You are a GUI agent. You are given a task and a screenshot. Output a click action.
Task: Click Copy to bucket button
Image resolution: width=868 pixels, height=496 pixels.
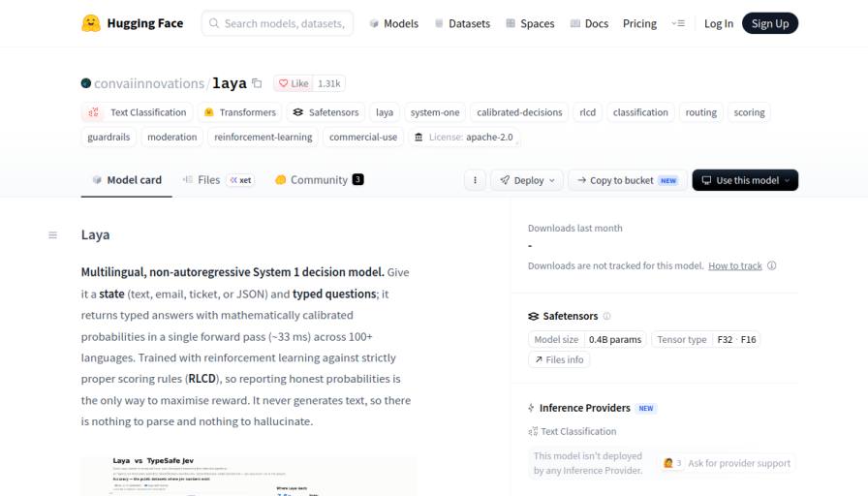pyautogui.click(x=628, y=180)
